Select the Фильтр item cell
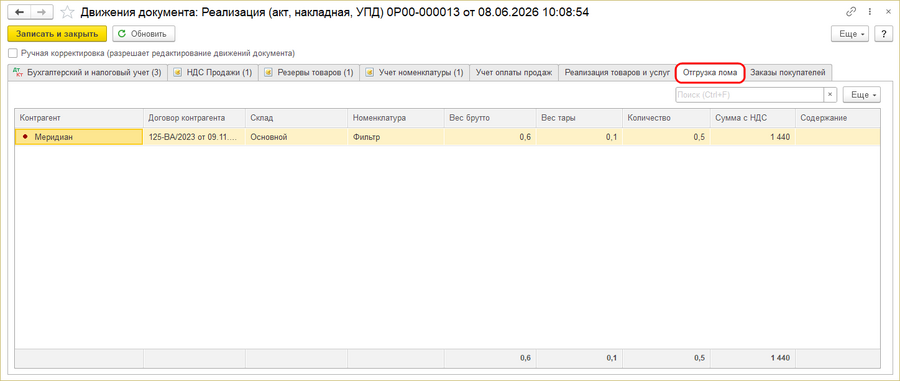Image resolution: width=900 pixels, height=381 pixels. click(x=395, y=137)
